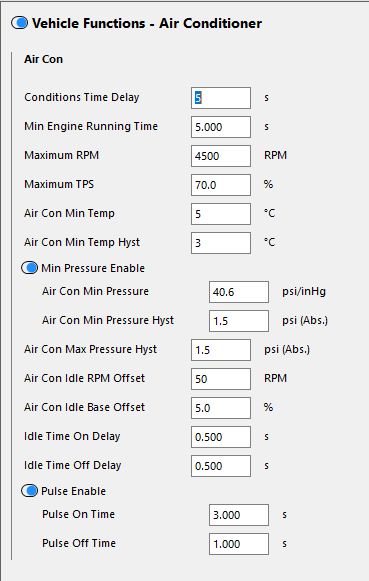Click the Air Con Min Temp field
This screenshot has height=581, width=369.
coord(221,214)
